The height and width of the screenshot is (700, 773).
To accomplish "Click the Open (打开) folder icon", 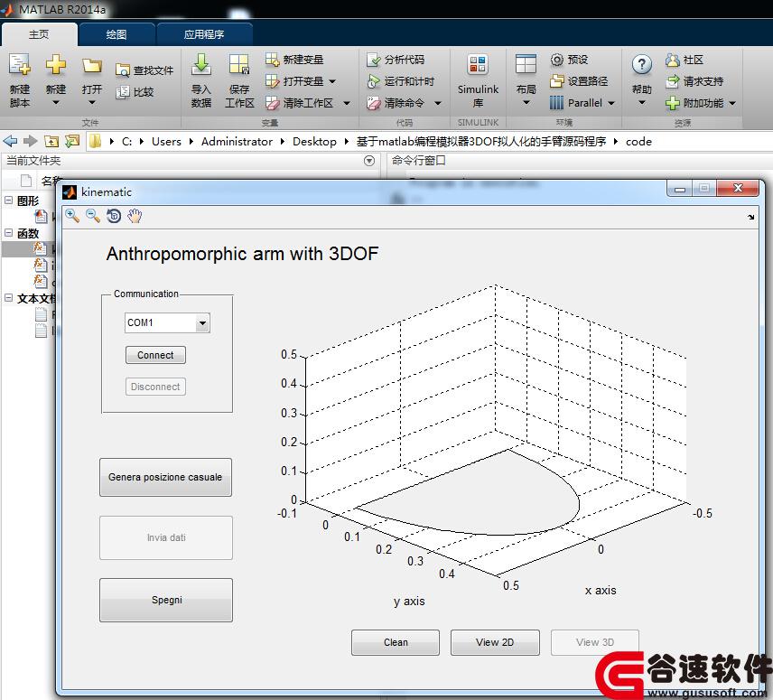I will [92, 65].
